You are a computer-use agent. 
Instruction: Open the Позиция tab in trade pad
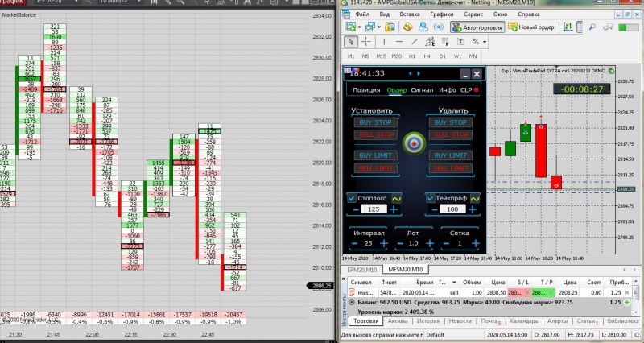(x=366, y=90)
